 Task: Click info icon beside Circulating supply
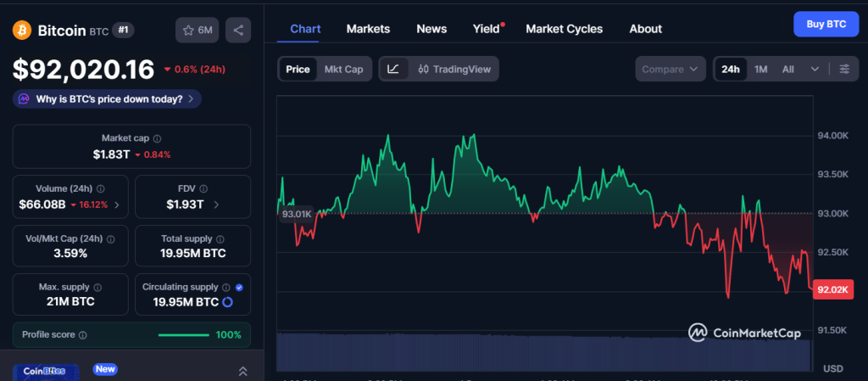click(x=225, y=288)
